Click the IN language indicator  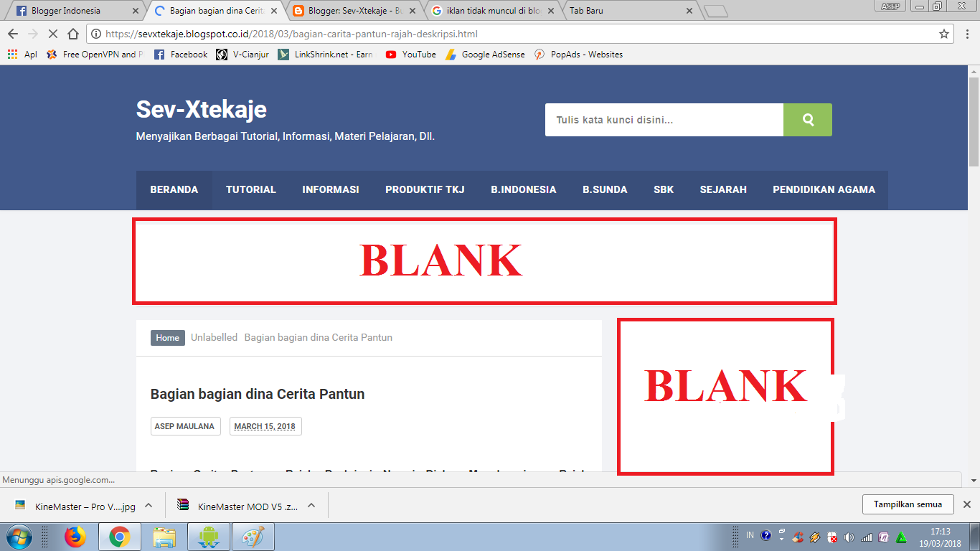(x=750, y=535)
